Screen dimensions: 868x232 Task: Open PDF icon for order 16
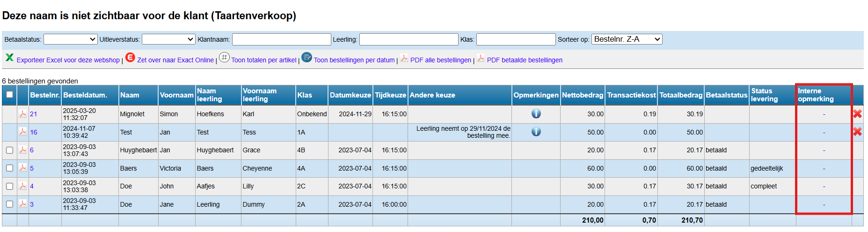(x=22, y=132)
